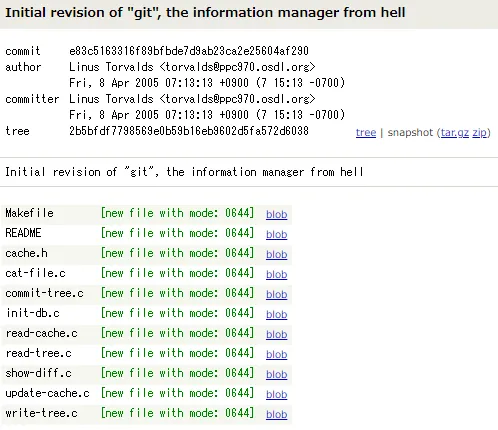Click the committer date line
This screenshot has width=498, height=430.
(x=207, y=115)
